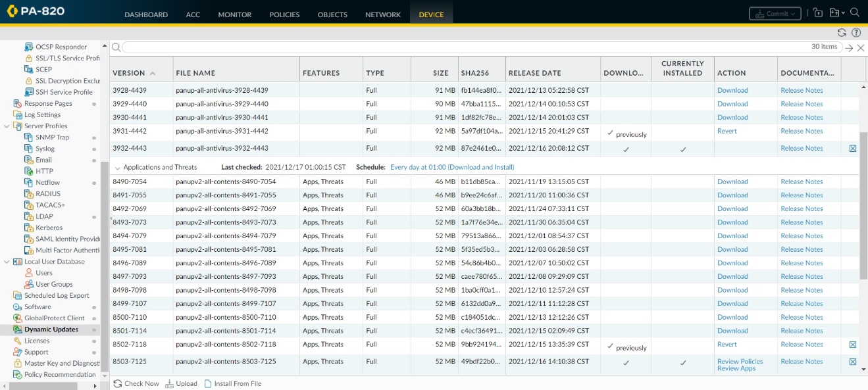Open the global search magnifier in header
This screenshot has height=390, width=868.
855,12
